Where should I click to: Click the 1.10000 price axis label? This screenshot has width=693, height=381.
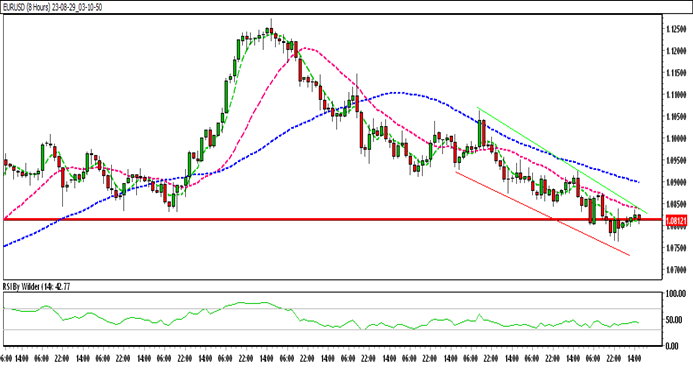pyautogui.click(x=677, y=139)
